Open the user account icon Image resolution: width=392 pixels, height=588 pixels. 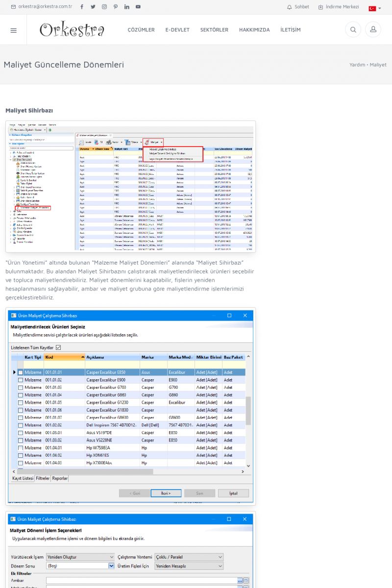point(373,30)
